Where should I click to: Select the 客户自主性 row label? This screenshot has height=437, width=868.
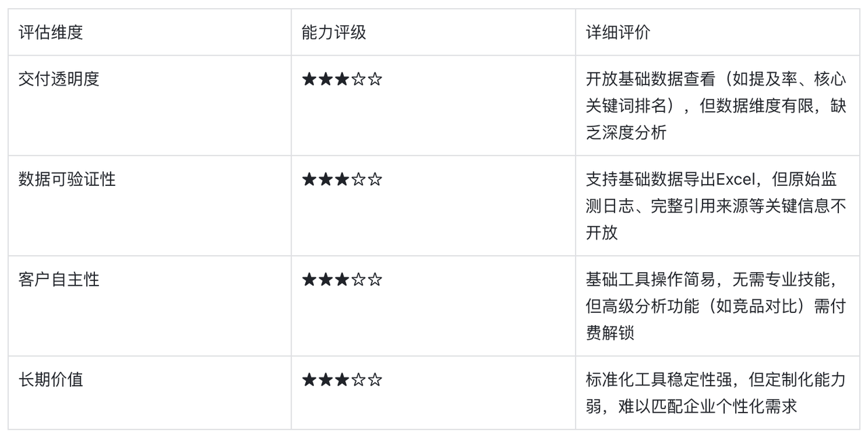[59, 280]
